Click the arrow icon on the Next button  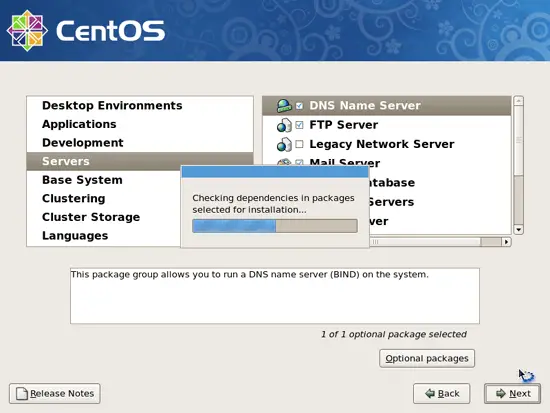(501, 393)
